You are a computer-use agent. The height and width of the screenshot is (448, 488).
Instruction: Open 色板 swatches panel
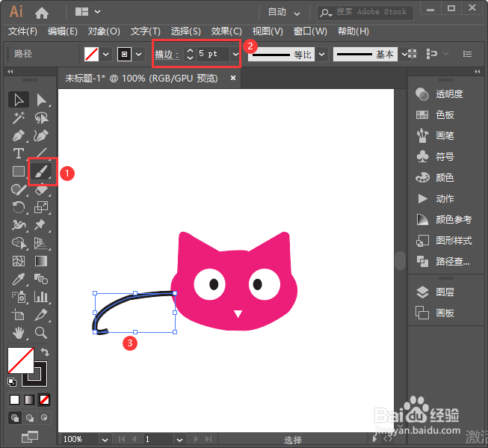(x=435, y=115)
